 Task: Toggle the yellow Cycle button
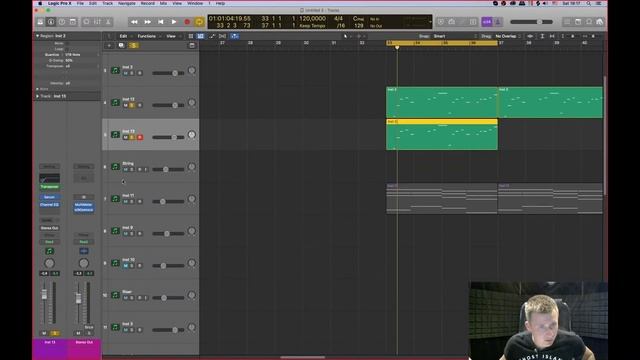pyautogui.click(x=199, y=22)
